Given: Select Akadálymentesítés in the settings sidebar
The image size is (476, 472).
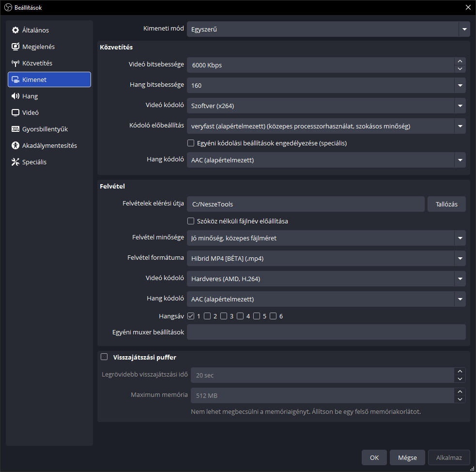Looking at the screenshot, I should tap(15, 145).
